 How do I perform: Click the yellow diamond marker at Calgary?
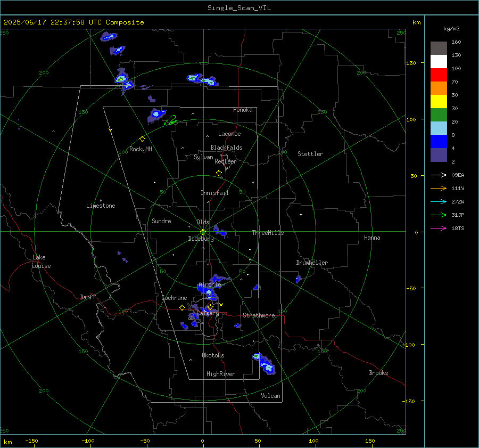pos(210,307)
